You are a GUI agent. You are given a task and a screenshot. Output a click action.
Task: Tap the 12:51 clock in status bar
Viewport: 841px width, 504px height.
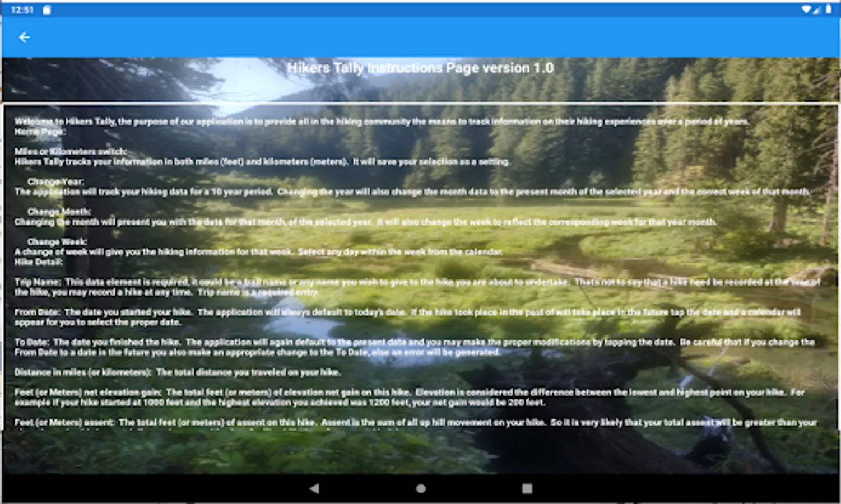(x=22, y=10)
